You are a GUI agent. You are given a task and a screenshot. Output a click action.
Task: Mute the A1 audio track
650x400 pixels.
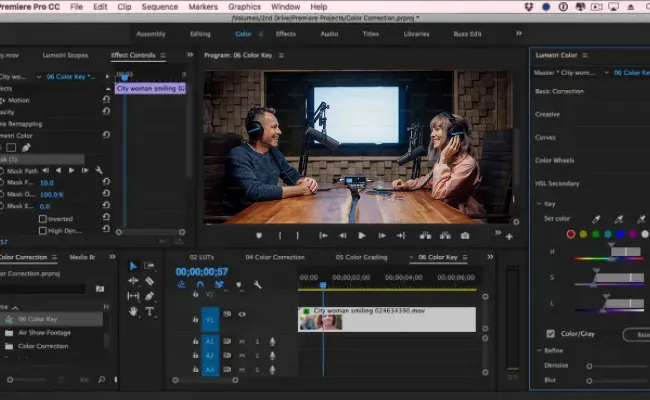point(242,342)
